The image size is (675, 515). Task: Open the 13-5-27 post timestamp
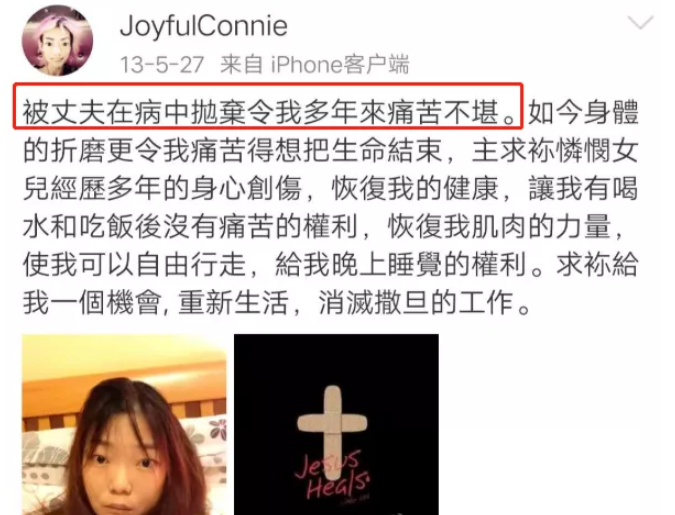tap(161, 65)
